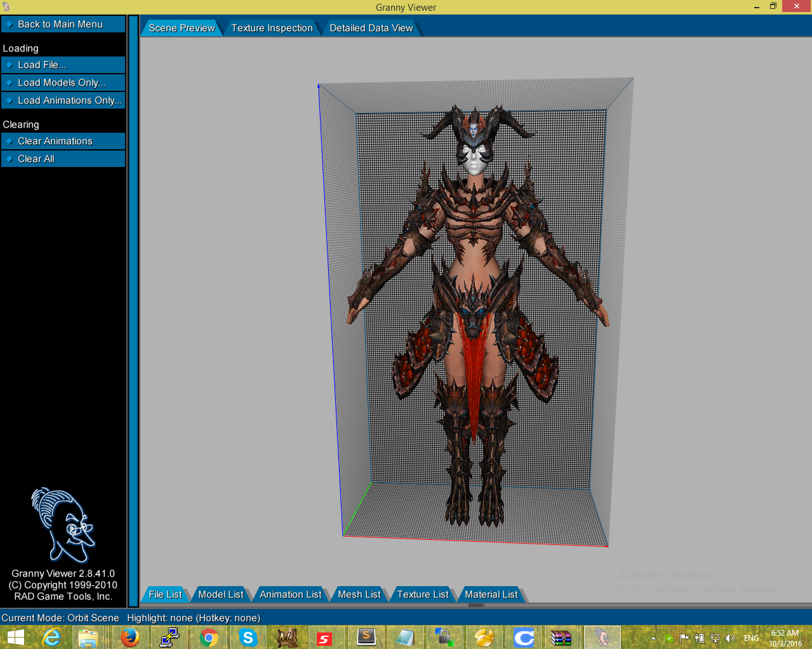Choose Load Models Only...

(x=63, y=83)
